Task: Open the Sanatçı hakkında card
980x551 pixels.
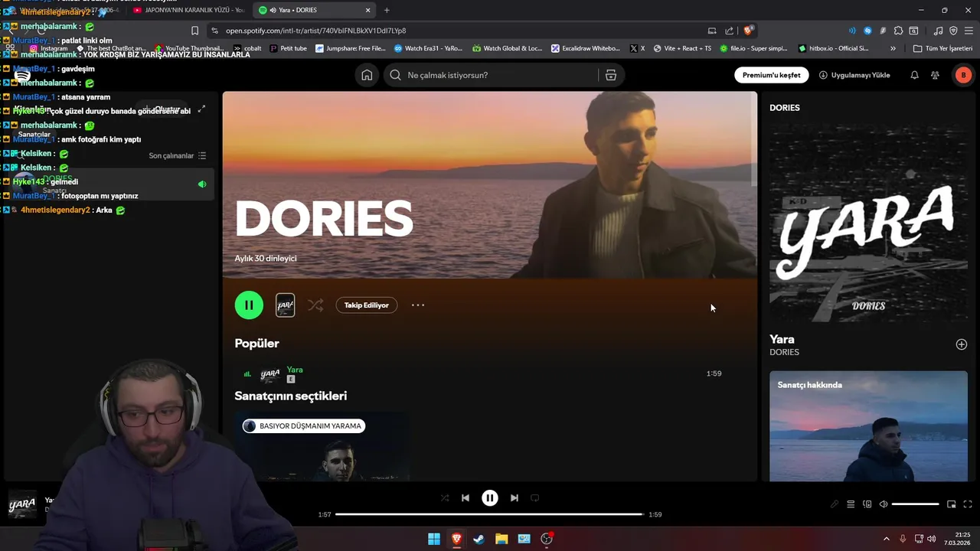Action: point(868,426)
